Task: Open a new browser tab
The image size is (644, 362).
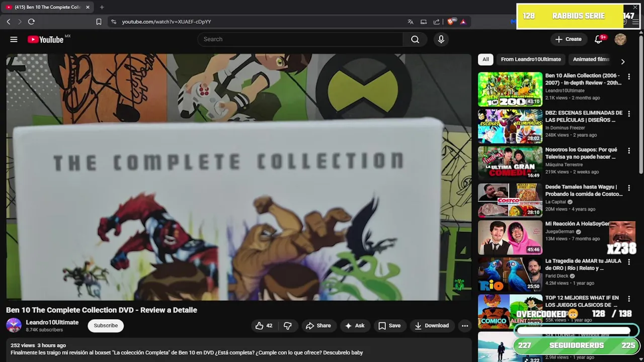Action: 102,7
